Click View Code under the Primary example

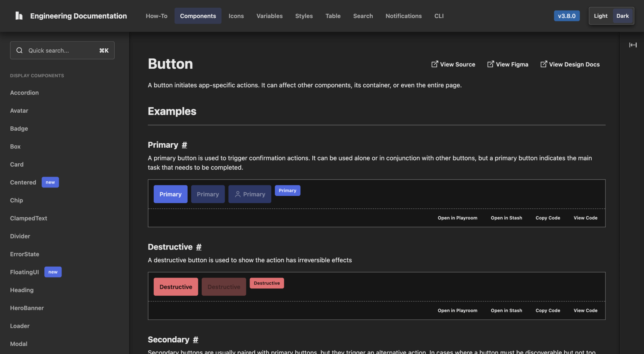point(585,218)
